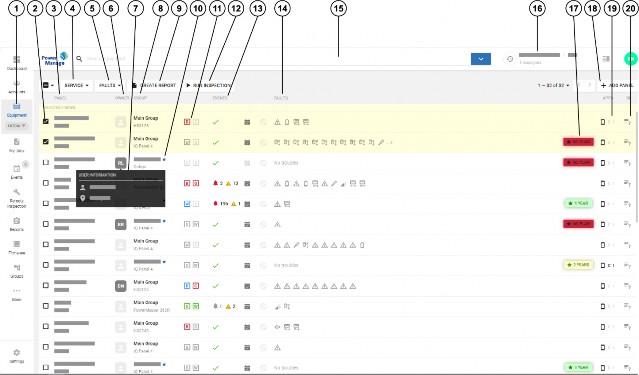Uncheck the second selected panel checkbox
This screenshot has width=639, height=375.
coord(46,141)
